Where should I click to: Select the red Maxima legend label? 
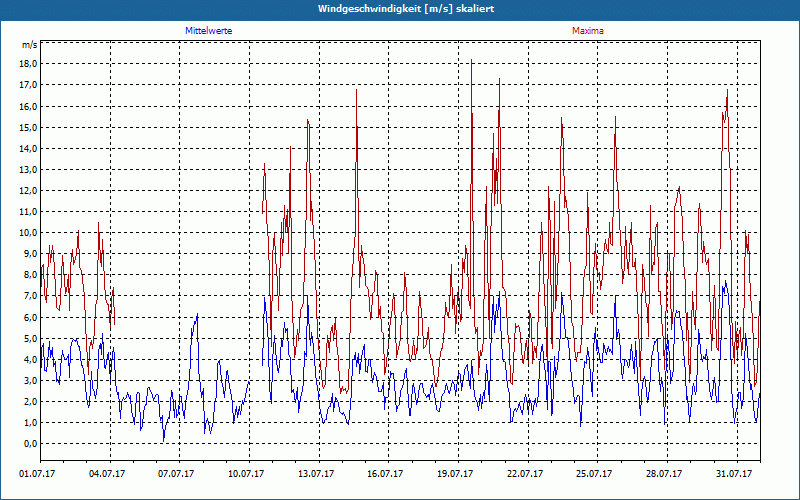coord(588,31)
